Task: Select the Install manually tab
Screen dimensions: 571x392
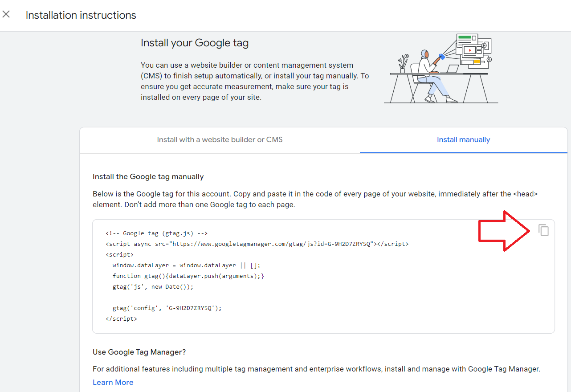Action: point(463,140)
